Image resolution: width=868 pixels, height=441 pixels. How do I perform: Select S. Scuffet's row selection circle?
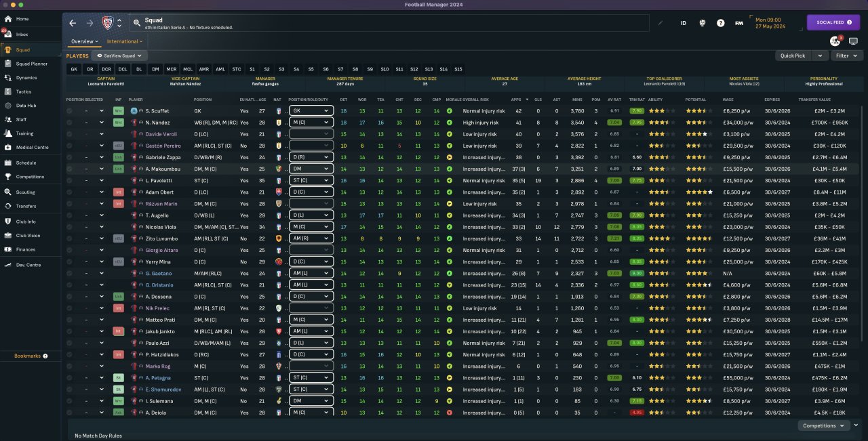click(70, 111)
